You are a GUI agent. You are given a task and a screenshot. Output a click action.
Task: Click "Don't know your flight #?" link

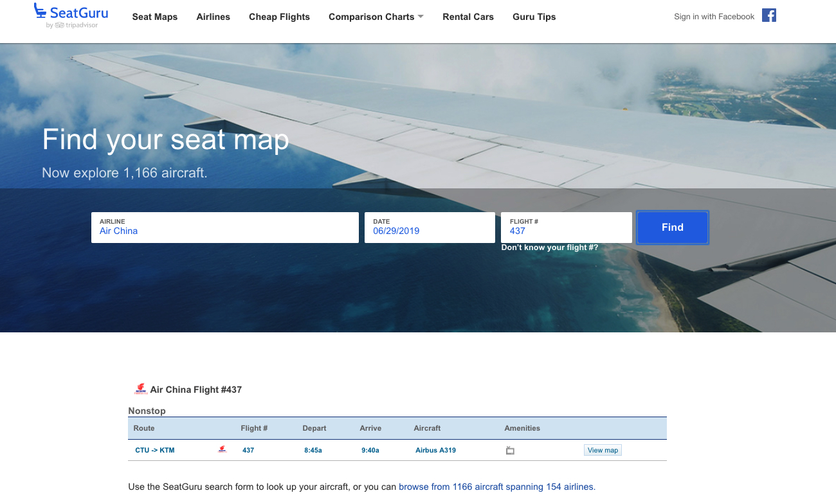[x=549, y=248]
